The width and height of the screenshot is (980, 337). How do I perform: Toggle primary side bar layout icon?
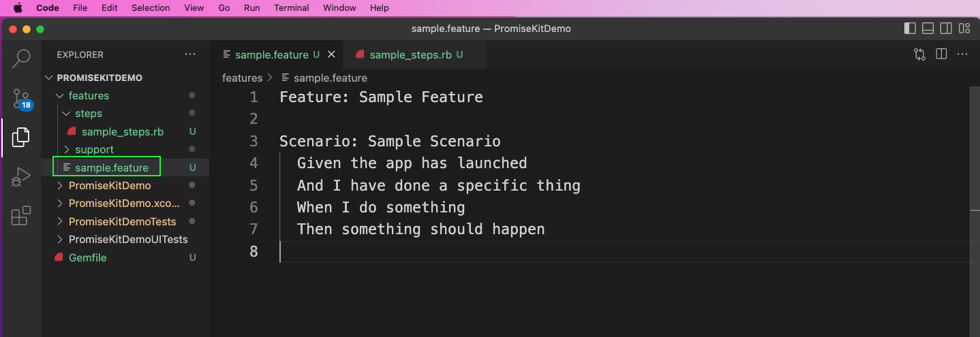pos(910,29)
